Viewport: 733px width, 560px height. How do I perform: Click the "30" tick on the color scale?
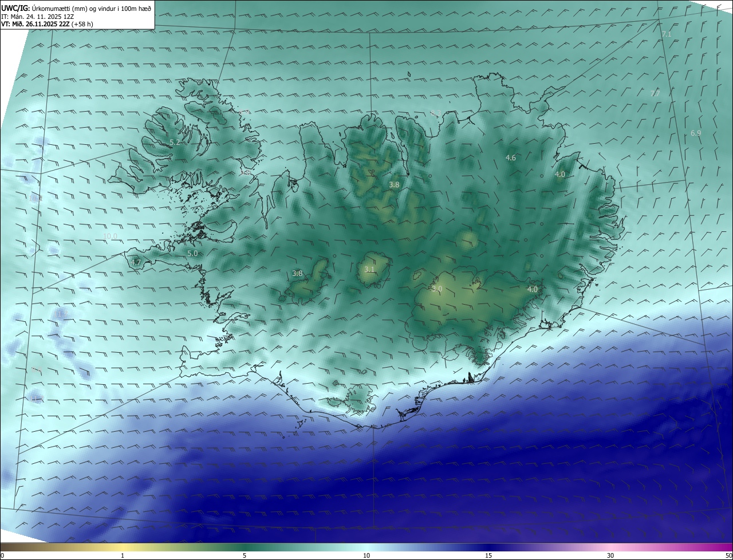click(x=610, y=555)
